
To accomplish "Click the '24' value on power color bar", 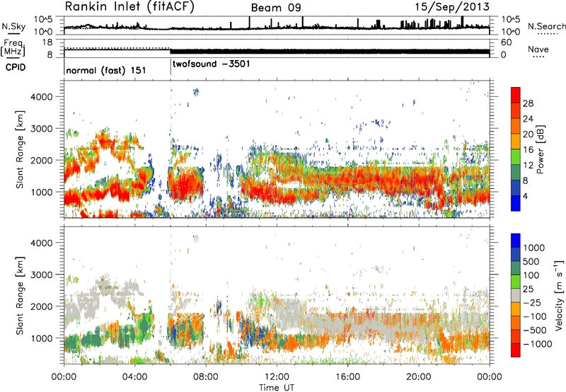I will tap(528, 119).
